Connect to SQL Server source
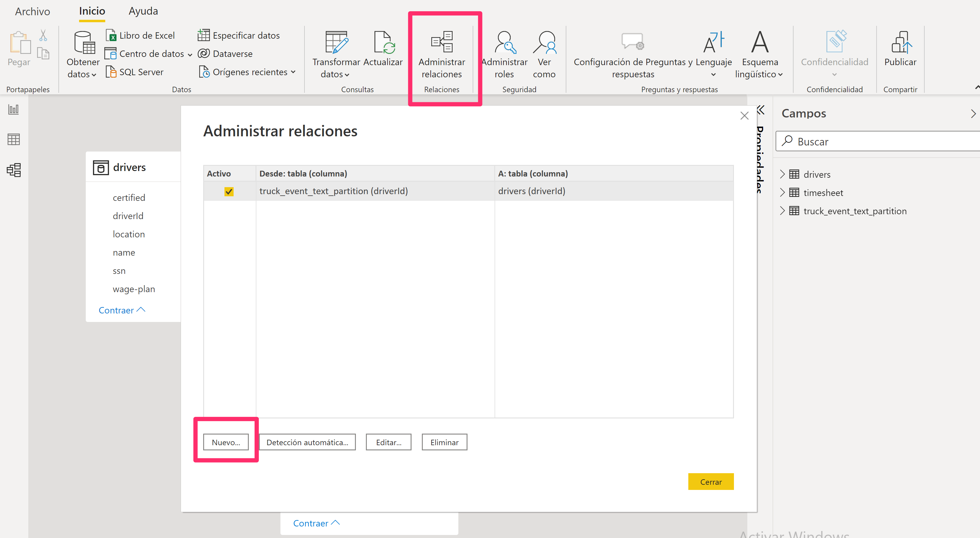This screenshot has height=538, width=980. tap(135, 72)
